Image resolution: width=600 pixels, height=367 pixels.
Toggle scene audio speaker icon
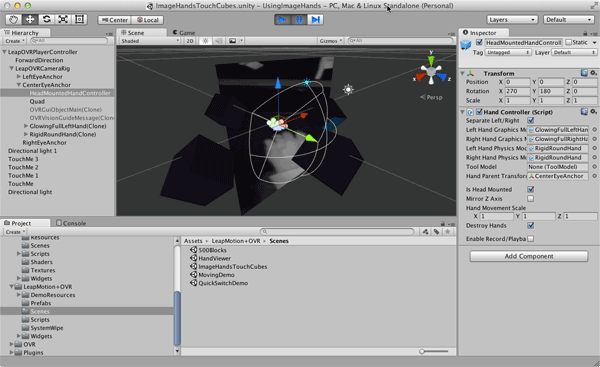pyautogui.click(x=218, y=41)
